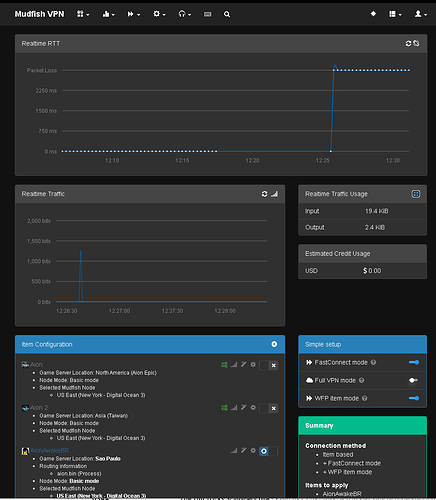Click the Asia (Taiwan) server location text
The image size is (436, 500).
112,416
